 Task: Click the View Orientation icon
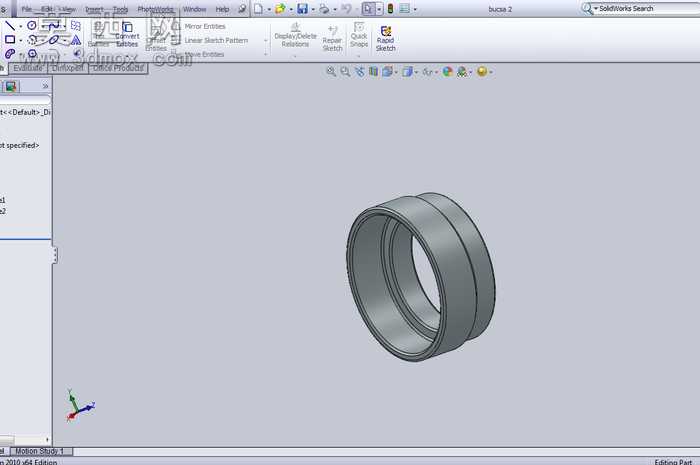[x=387, y=71]
